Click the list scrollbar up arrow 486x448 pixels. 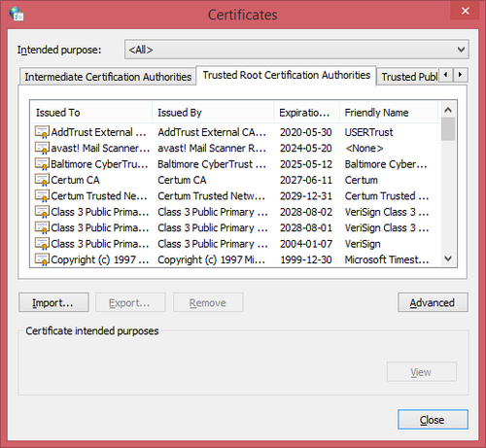tap(448, 110)
